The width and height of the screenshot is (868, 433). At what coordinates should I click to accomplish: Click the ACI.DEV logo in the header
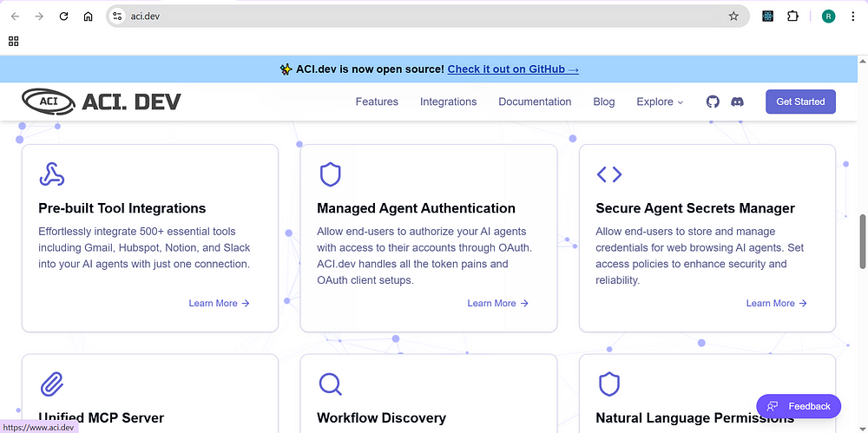point(102,102)
